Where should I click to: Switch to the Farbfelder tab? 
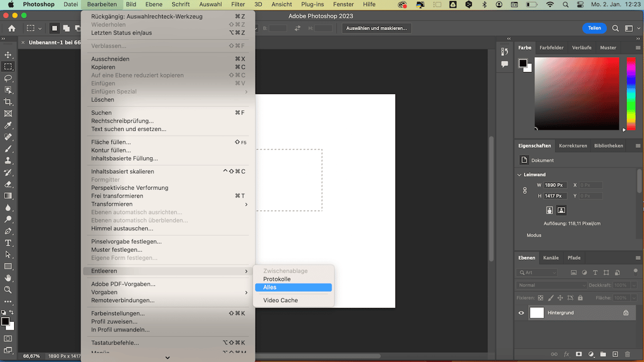click(551, 48)
